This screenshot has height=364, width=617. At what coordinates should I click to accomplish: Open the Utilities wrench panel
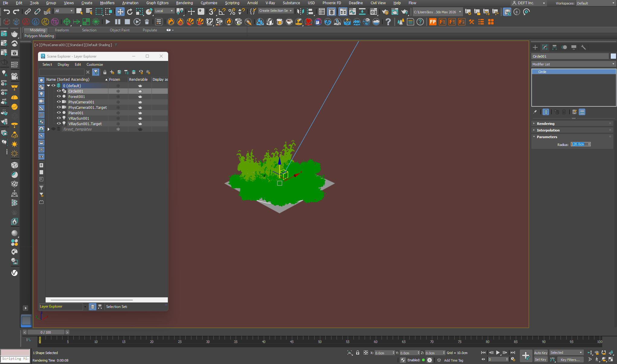tap(583, 47)
